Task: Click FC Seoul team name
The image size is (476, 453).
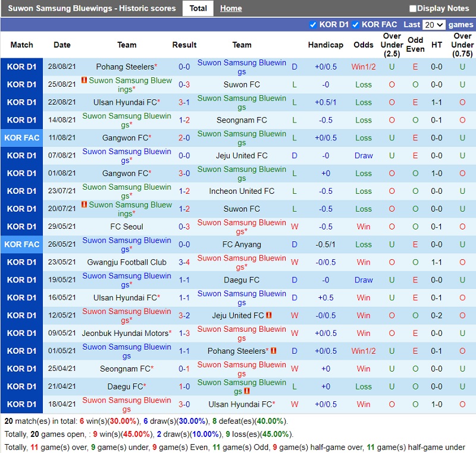Action: pos(127,227)
